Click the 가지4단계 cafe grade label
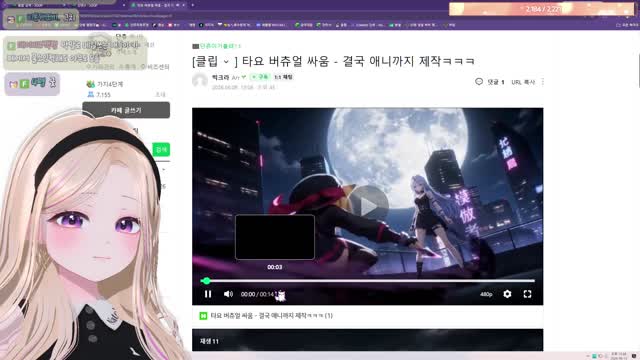This screenshot has height=360, width=640. [110, 84]
